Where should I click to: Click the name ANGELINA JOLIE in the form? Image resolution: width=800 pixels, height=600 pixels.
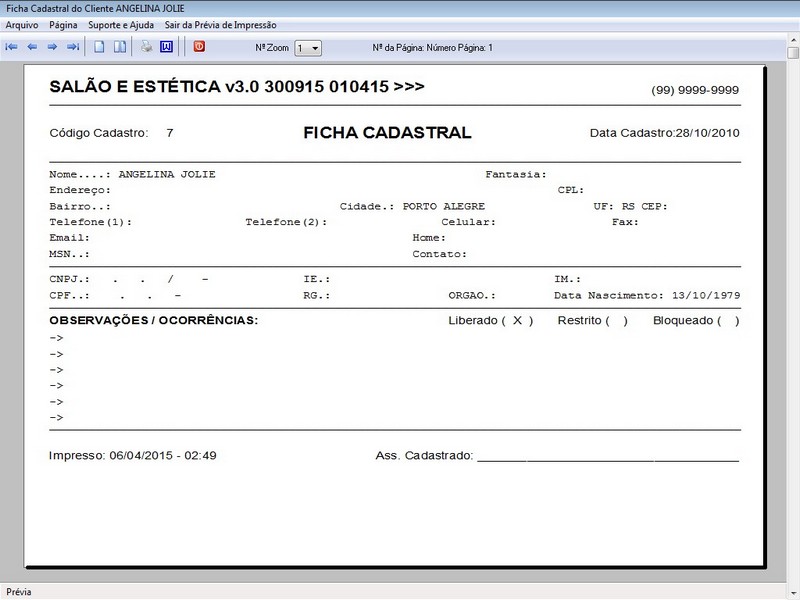(167, 174)
